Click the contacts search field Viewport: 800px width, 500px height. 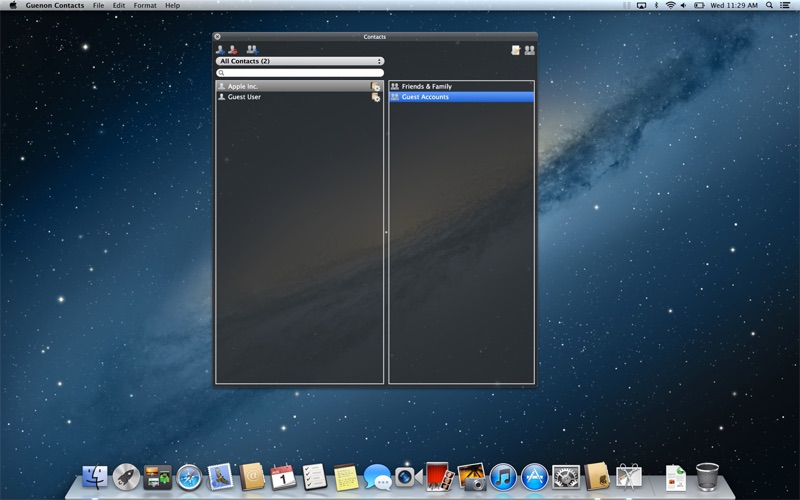coord(300,73)
